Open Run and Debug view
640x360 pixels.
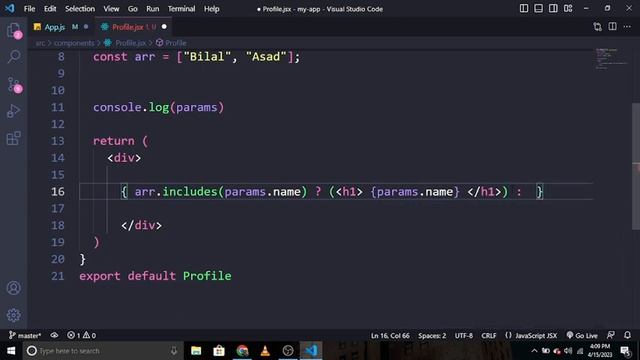[x=13, y=111]
